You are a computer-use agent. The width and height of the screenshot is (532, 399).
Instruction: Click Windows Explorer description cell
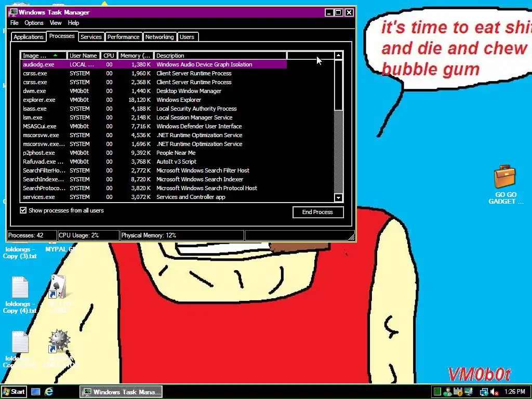pyautogui.click(x=179, y=100)
